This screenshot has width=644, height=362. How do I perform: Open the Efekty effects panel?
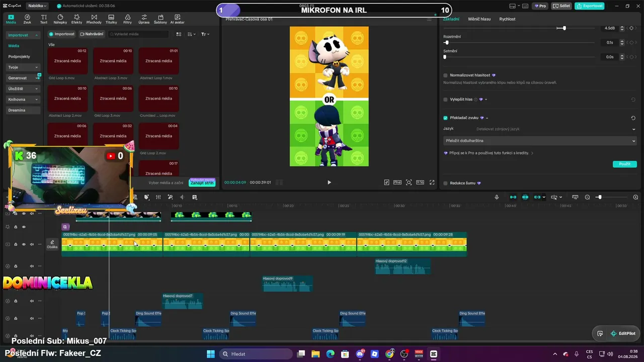77,19
